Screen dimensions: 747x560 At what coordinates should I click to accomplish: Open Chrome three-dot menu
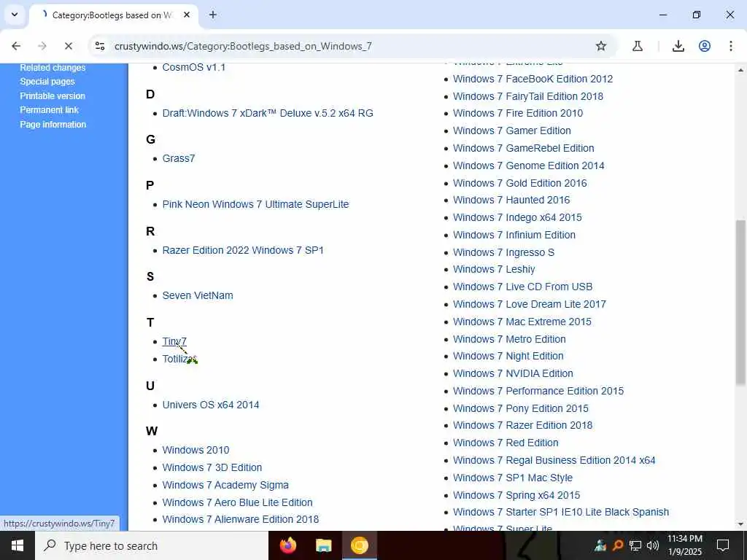coord(730,46)
